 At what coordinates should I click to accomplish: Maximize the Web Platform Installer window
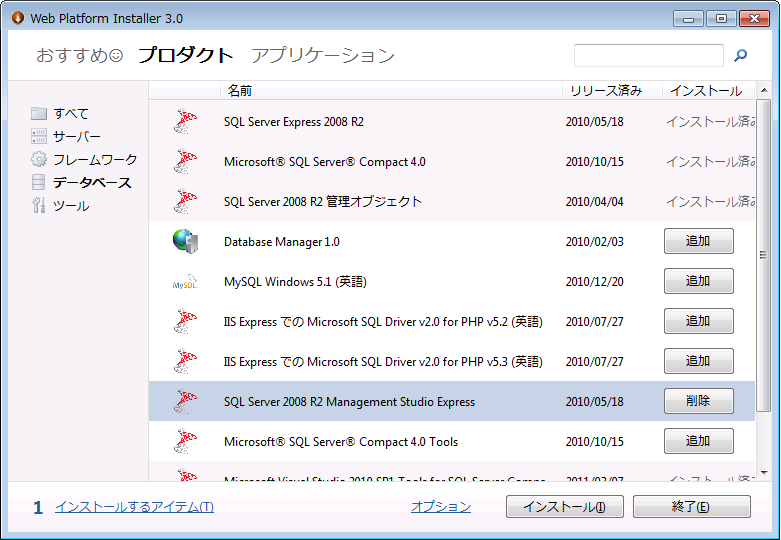click(x=721, y=18)
